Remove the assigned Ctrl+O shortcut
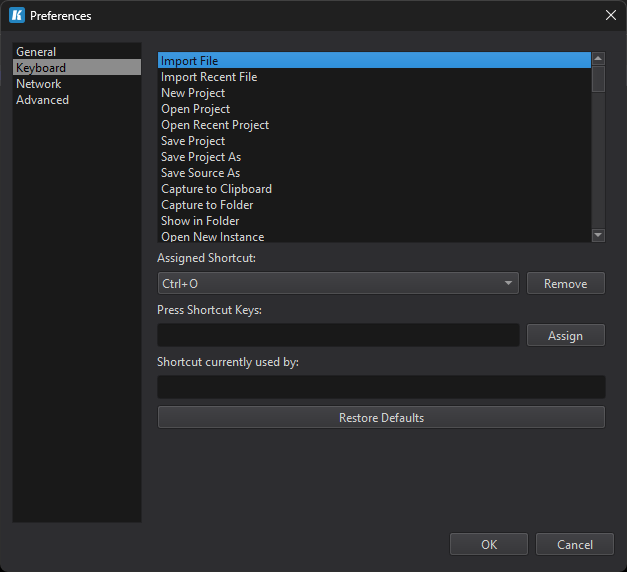 pos(565,284)
